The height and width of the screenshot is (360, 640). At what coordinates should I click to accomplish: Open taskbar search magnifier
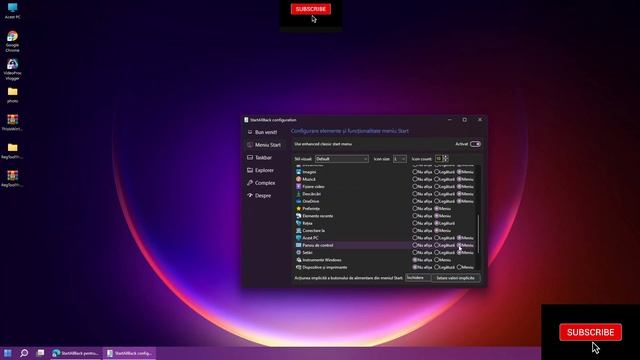24,353
